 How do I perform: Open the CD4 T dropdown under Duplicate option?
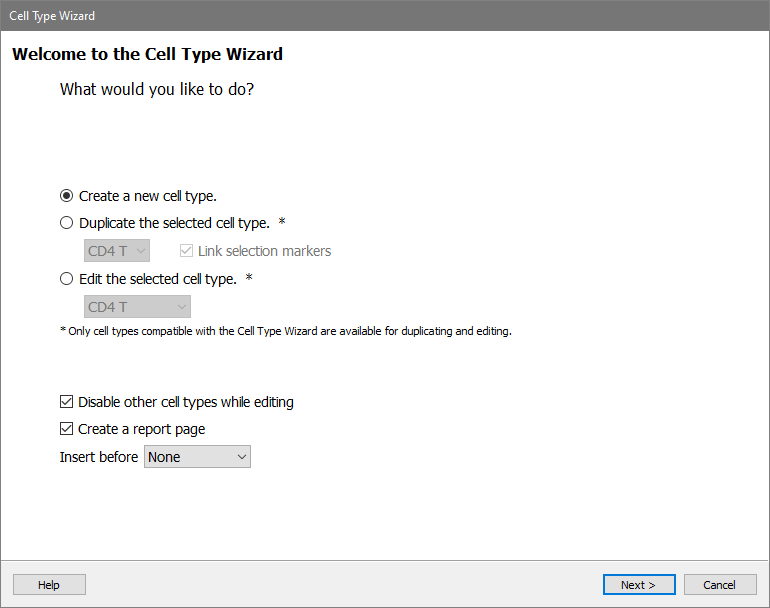click(x=117, y=251)
